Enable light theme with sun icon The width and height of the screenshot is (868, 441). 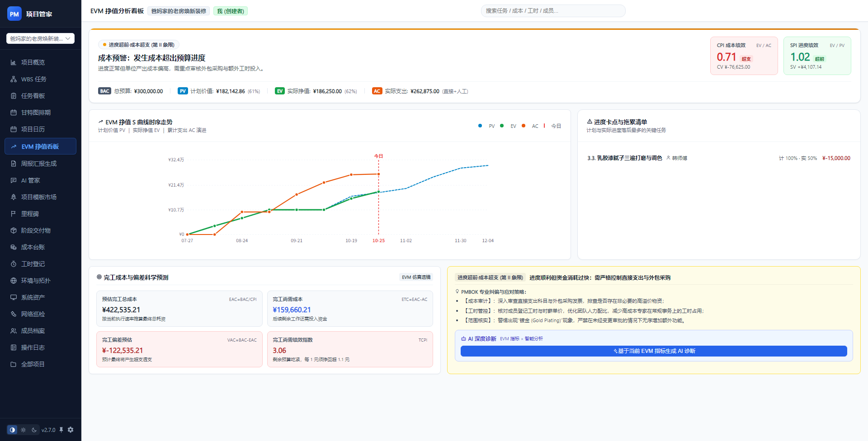tap(23, 430)
